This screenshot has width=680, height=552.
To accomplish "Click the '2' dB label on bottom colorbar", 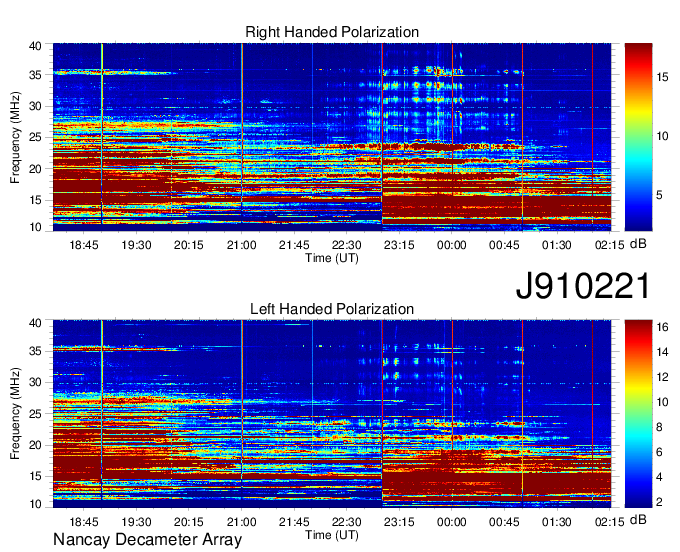I will coord(659,502).
